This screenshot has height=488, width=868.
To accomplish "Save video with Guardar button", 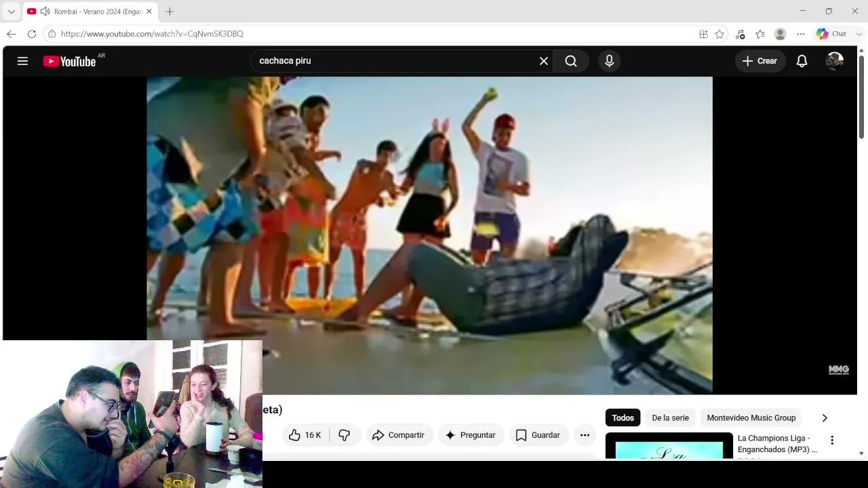I will (538, 435).
